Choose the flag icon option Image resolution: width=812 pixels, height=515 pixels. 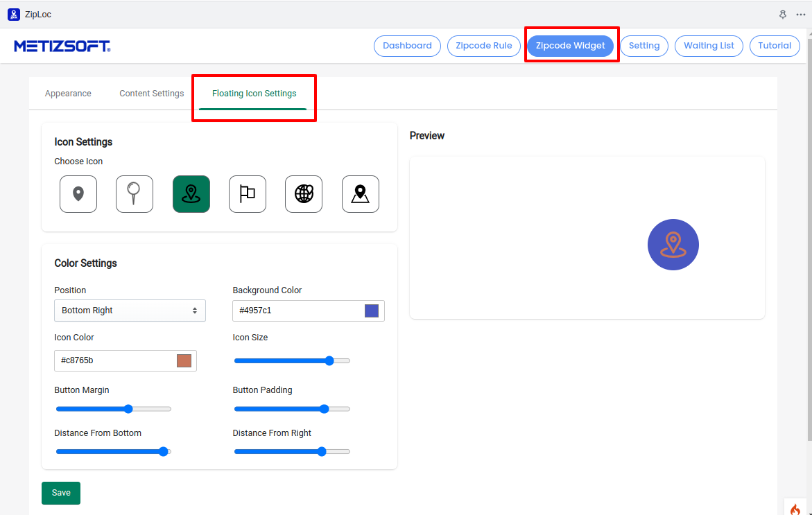(248, 194)
